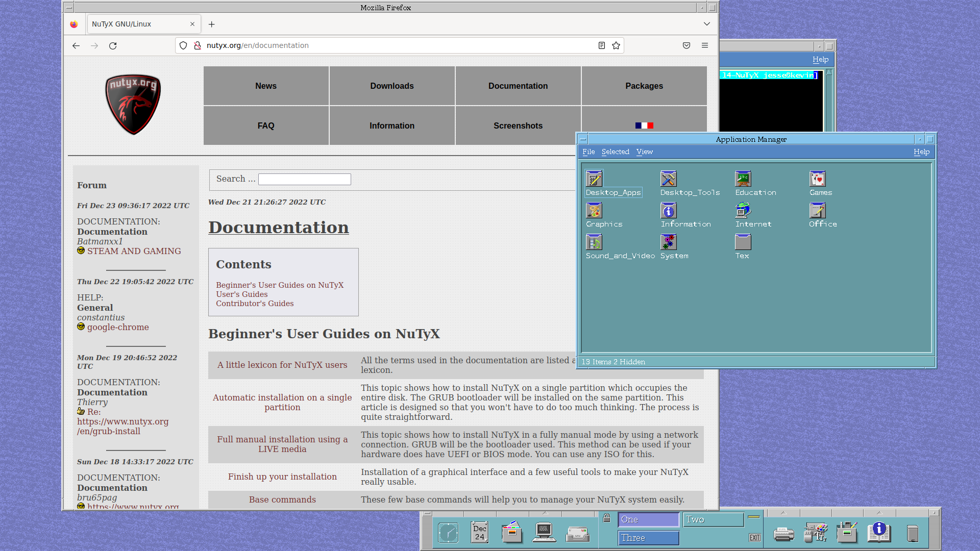This screenshot has width=980, height=551.
Task: Open the News site navigation tab
Action: point(266,86)
